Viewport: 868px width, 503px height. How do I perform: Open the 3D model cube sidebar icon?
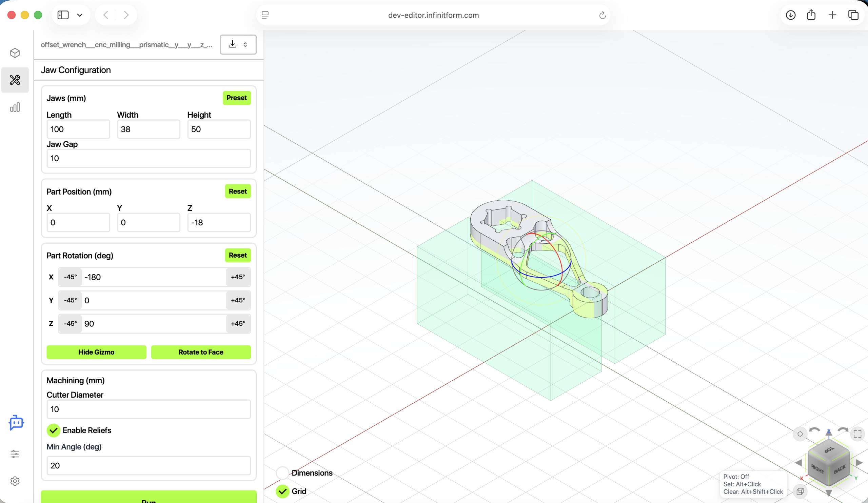click(x=15, y=53)
